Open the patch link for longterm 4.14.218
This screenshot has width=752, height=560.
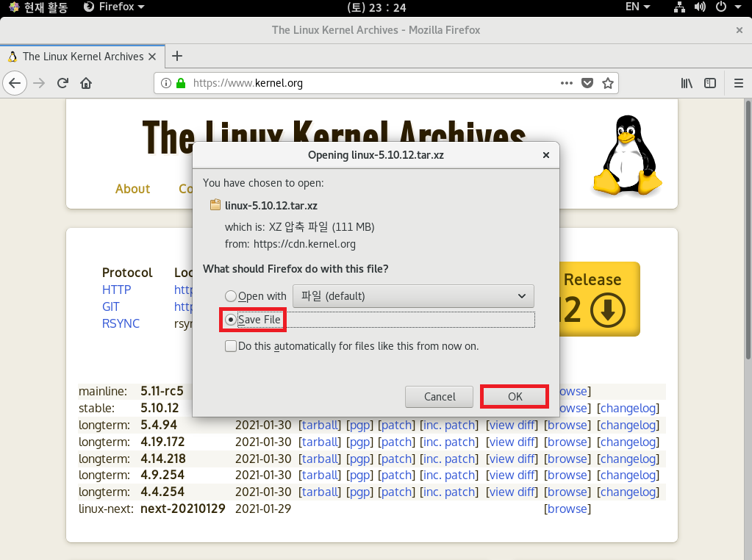pos(396,459)
